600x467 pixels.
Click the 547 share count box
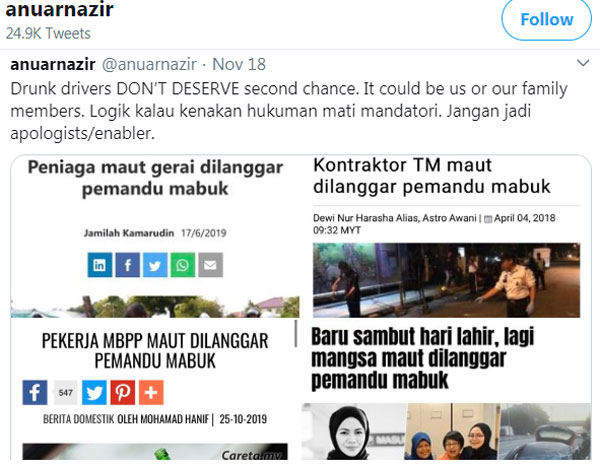click(65, 393)
